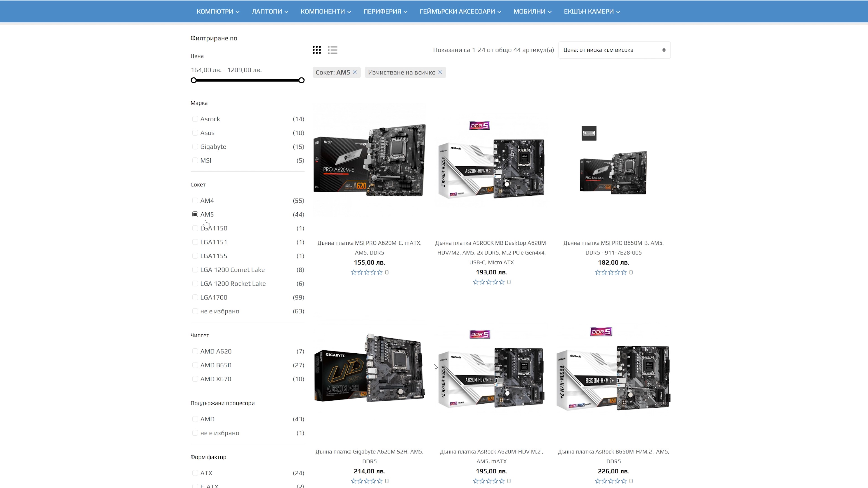Expand the ГЕЙМЪРСКИ АКСЕСОАРИ menu
This screenshot has width=868, height=488.
pyautogui.click(x=460, y=12)
